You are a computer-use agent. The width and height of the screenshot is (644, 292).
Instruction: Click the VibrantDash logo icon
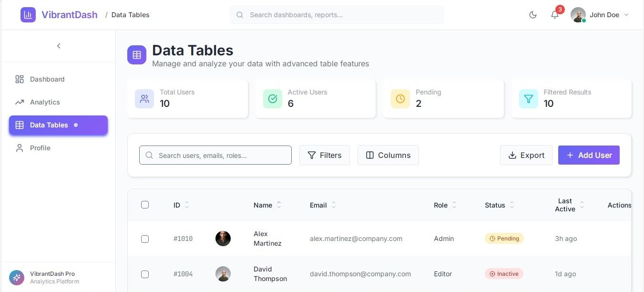(28, 15)
